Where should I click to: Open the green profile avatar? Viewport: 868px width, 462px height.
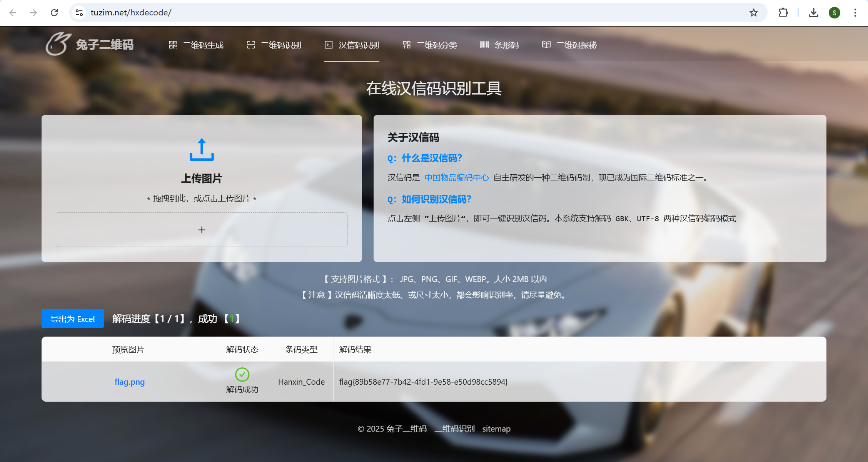coord(834,13)
